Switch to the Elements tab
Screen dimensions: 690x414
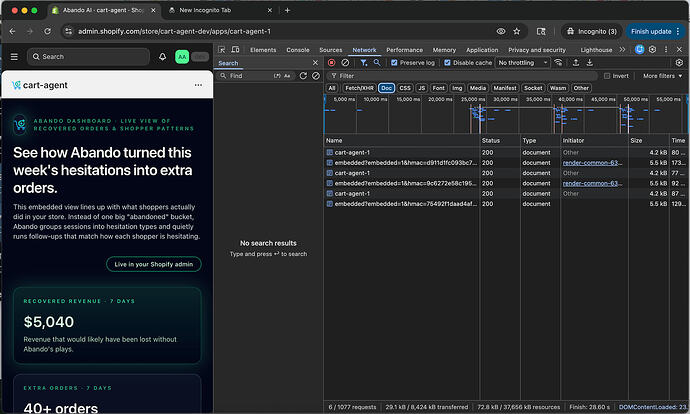263,50
